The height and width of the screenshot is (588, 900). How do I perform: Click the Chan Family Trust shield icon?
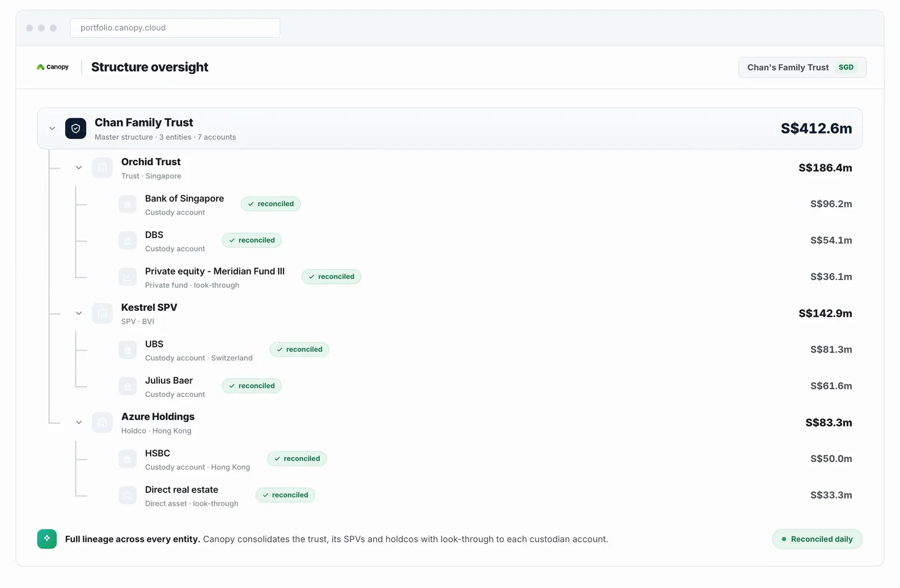pos(75,128)
